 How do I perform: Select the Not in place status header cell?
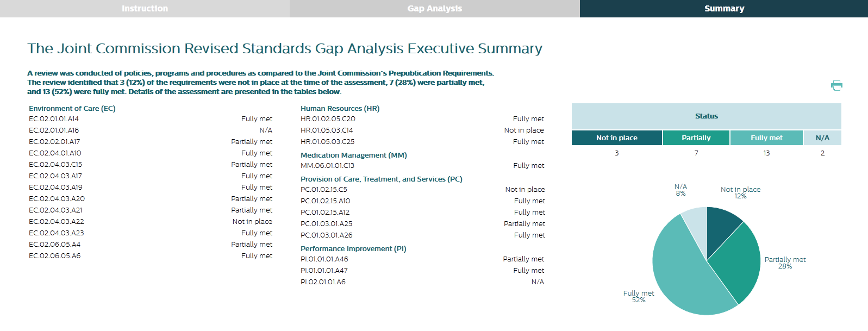(617, 138)
